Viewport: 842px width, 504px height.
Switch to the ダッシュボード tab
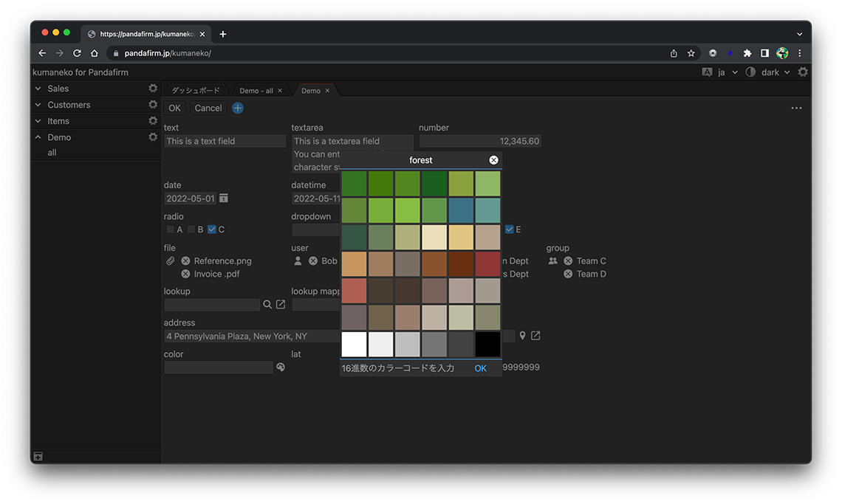(x=196, y=91)
